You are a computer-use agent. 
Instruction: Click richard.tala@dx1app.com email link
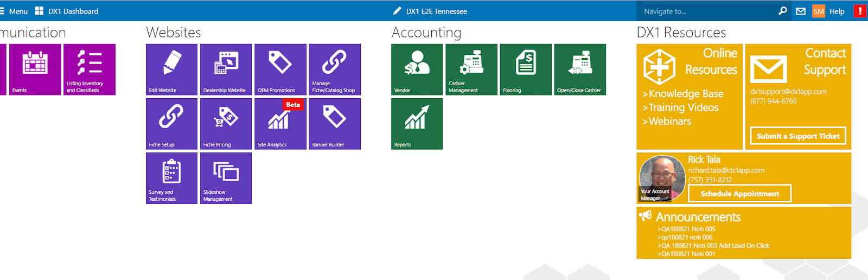tap(726, 170)
